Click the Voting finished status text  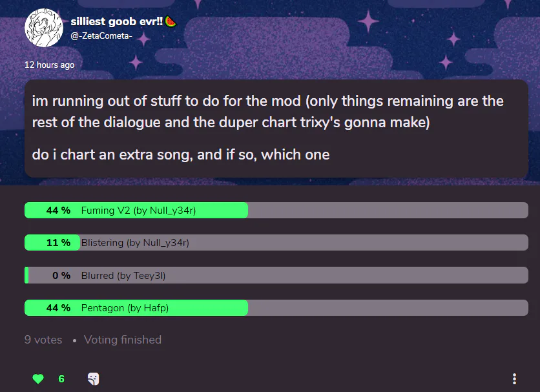[123, 340]
